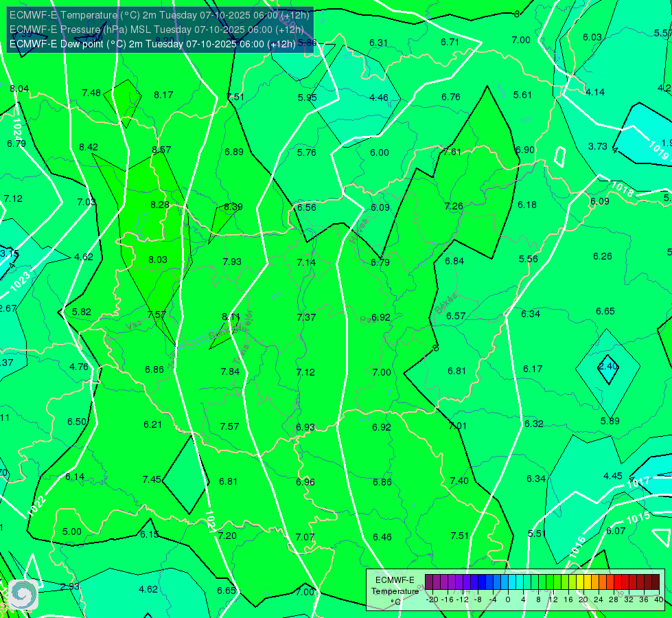Viewport: 672px width, 618px height.
Task: Click the 1023 pressure contour label
Action: point(20,281)
